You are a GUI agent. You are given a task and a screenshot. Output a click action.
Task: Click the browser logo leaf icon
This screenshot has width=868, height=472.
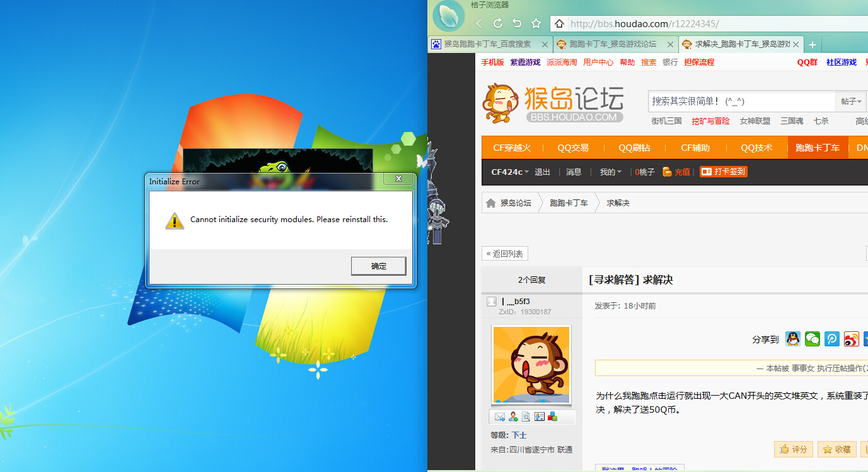tap(449, 17)
